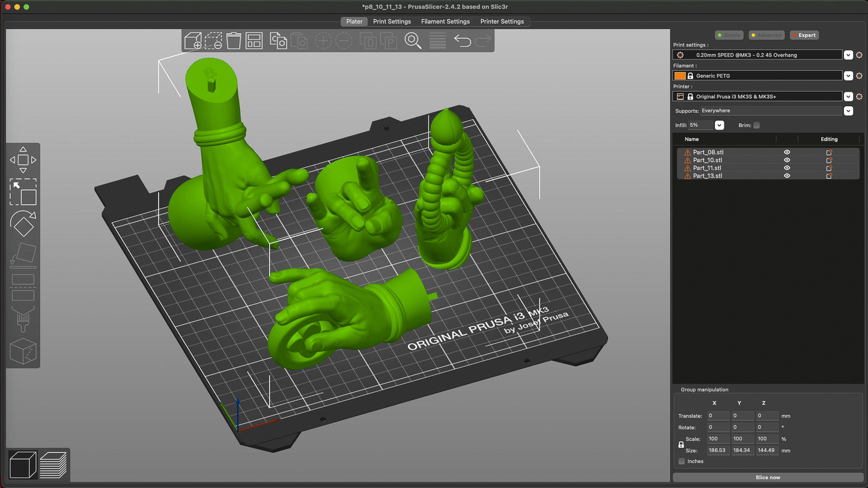Open the Search magnifier tool

413,41
